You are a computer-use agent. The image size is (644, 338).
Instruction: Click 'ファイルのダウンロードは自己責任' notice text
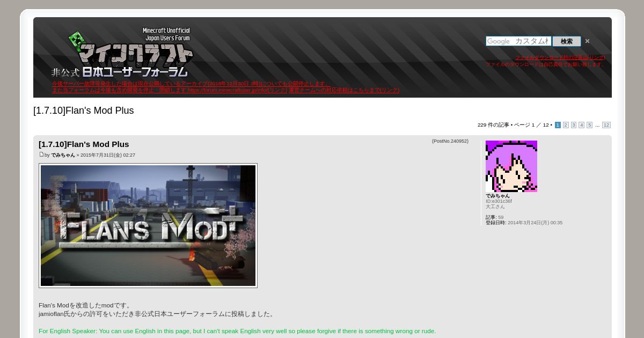(545, 64)
